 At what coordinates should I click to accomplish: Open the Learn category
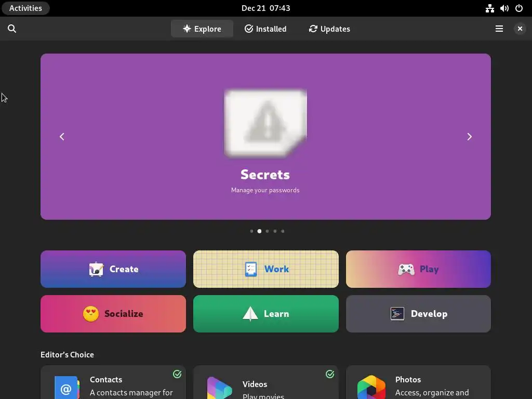[265, 314]
